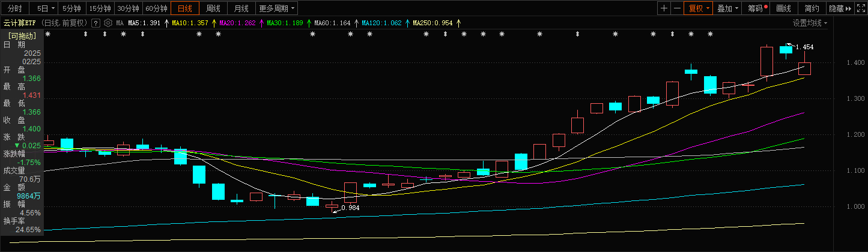Image resolution: width=868 pixels, height=252 pixels.
Task: Toggle the 筹码 chip distribution panel
Action: point(755,8)
